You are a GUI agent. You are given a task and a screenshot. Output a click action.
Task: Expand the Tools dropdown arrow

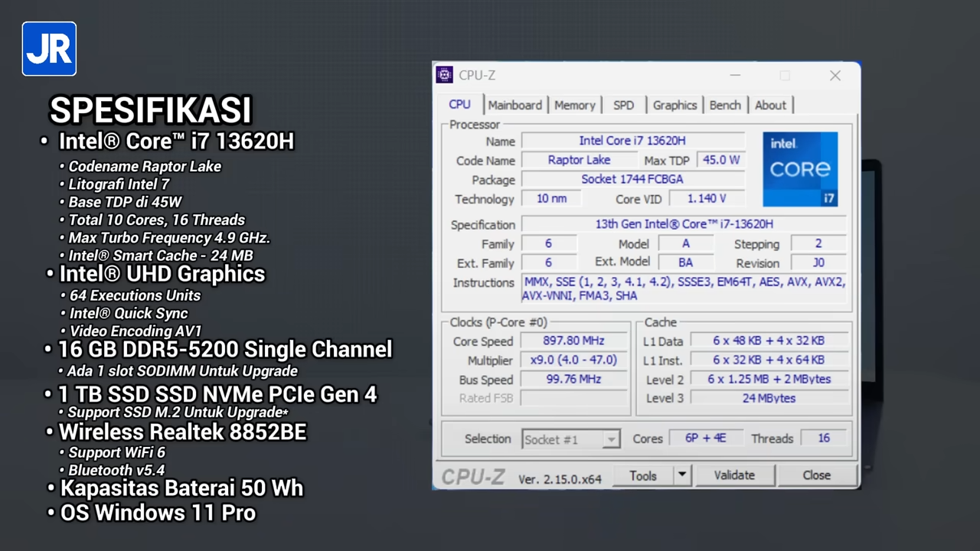tap(681, 475)
